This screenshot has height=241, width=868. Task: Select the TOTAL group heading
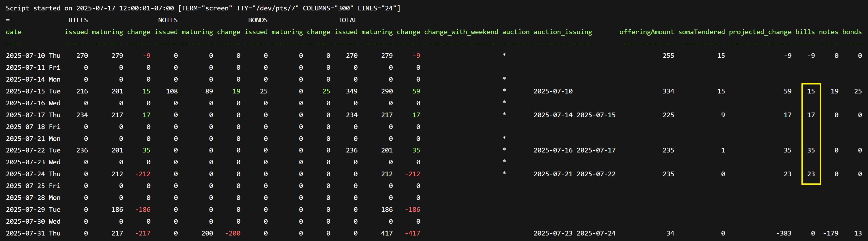(348, 20)
